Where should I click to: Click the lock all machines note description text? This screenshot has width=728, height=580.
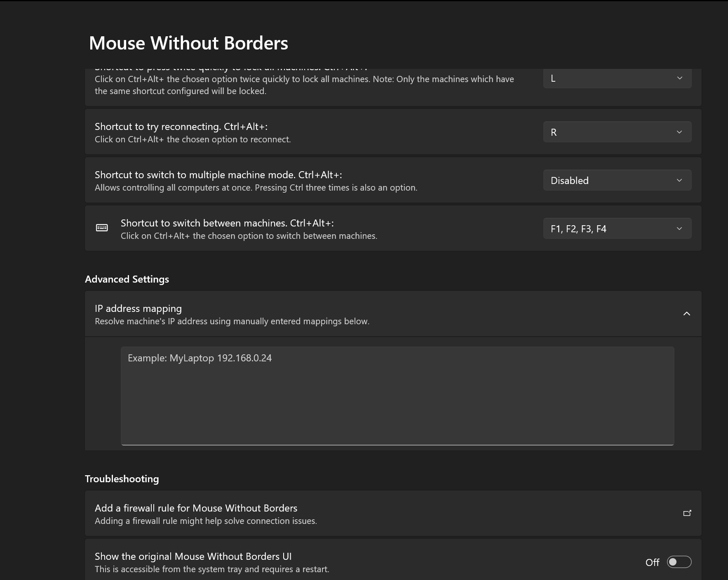(x=304, y=85)
